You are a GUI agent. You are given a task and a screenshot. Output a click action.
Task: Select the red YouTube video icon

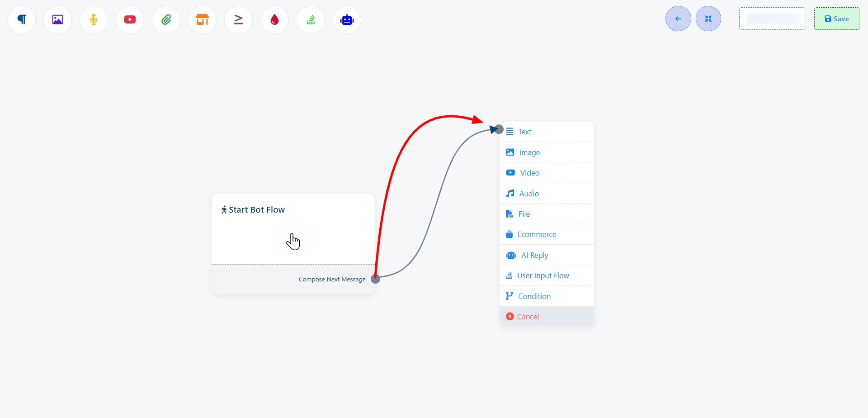[x=130, y=19]
